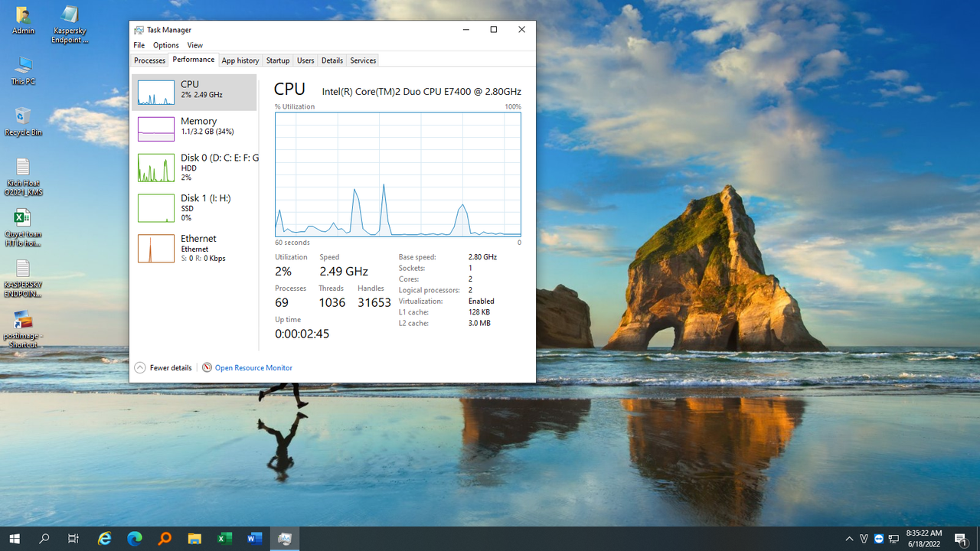Click the L2 cache 3.0 MB value

(x=479, y=324)
